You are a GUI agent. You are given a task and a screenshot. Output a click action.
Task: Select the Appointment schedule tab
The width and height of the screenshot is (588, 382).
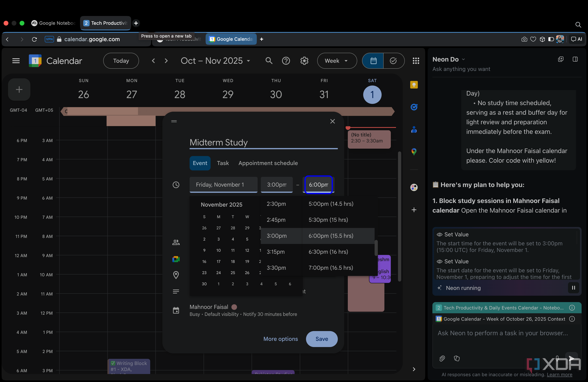click(x=268, y=163)
